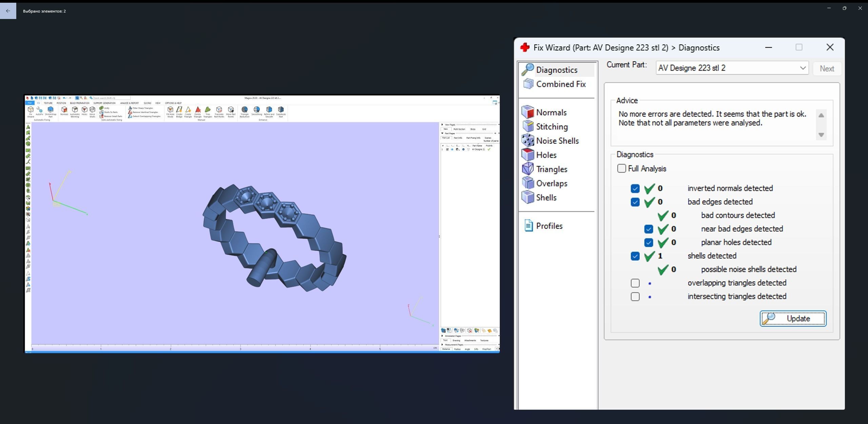Select the Delete Triangle tool
Viewport: 868px width, 424px height.
(198, 110)
